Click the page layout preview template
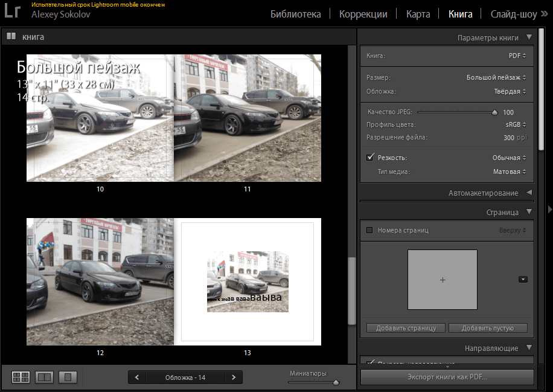 (443, 280)
